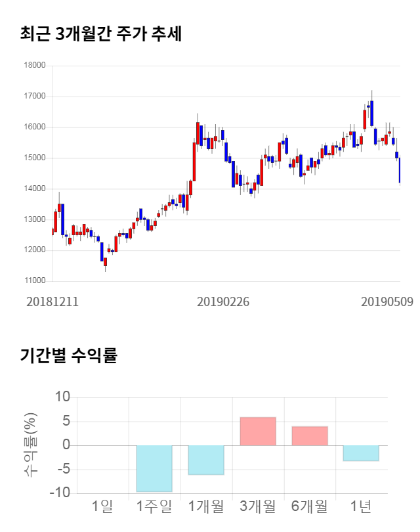420x532 pixels.
Task: Click the 1일 x-axis label
Action: [102, 507]
